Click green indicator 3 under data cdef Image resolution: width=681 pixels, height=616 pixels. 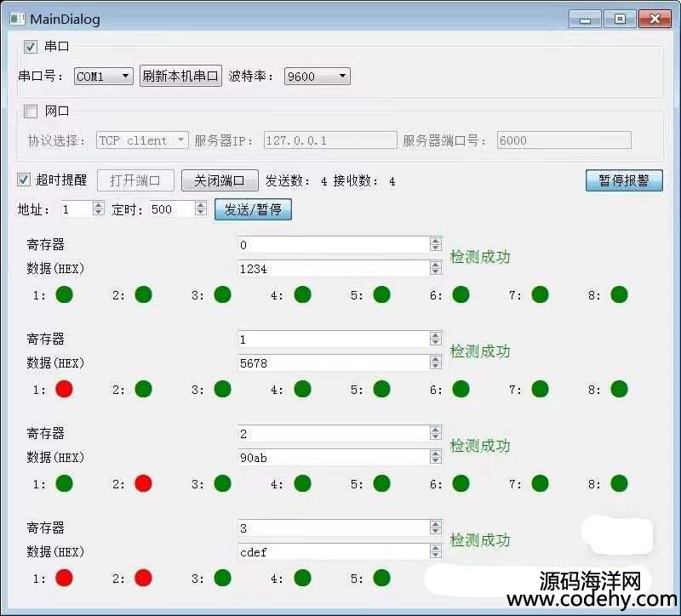(223, 579)
